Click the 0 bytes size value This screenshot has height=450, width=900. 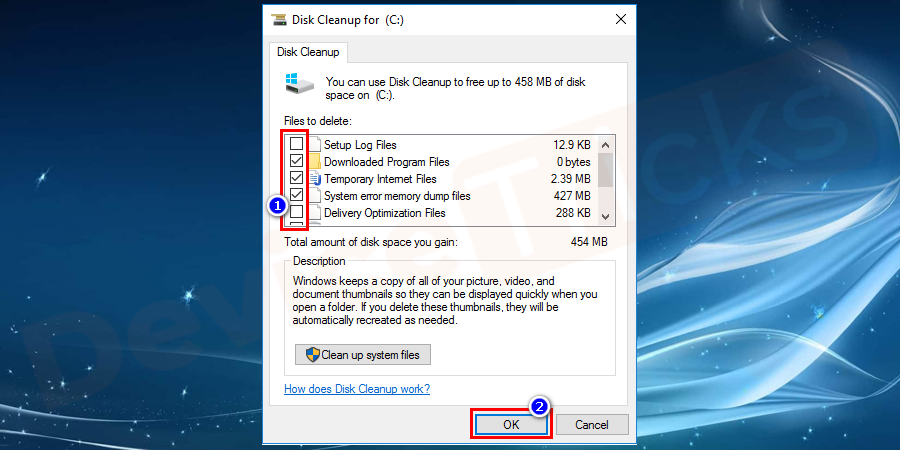point(573,162)
